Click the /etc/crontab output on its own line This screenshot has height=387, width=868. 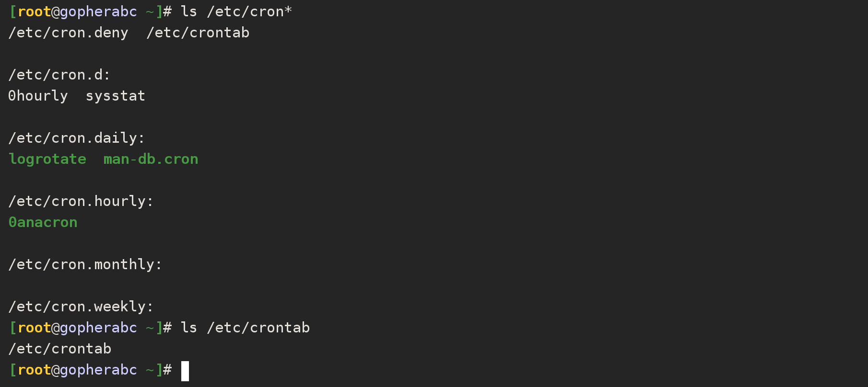click(x=60, y=349)
